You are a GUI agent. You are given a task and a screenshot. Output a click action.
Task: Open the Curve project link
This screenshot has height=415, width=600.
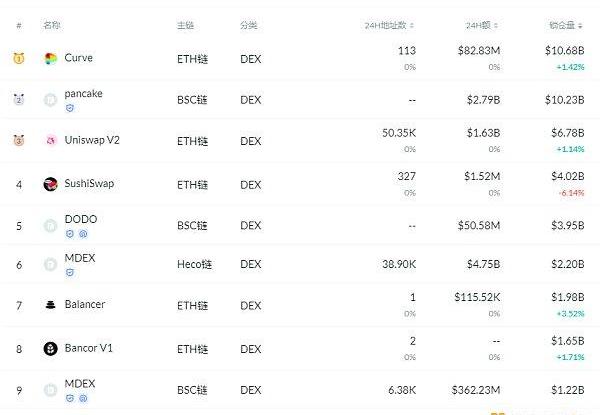78,59
